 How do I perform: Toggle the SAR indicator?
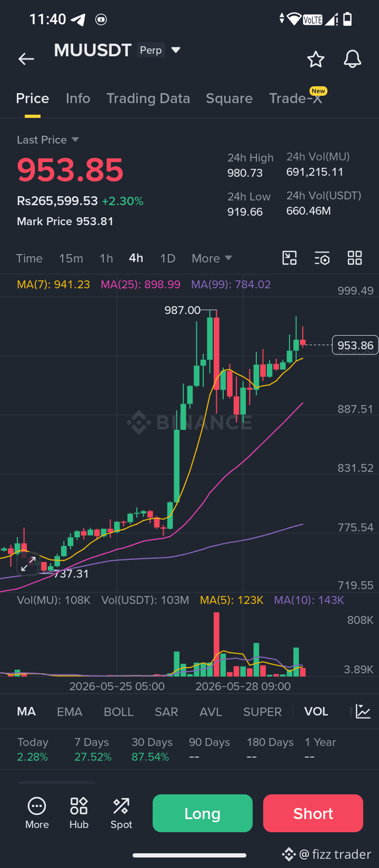166,712
